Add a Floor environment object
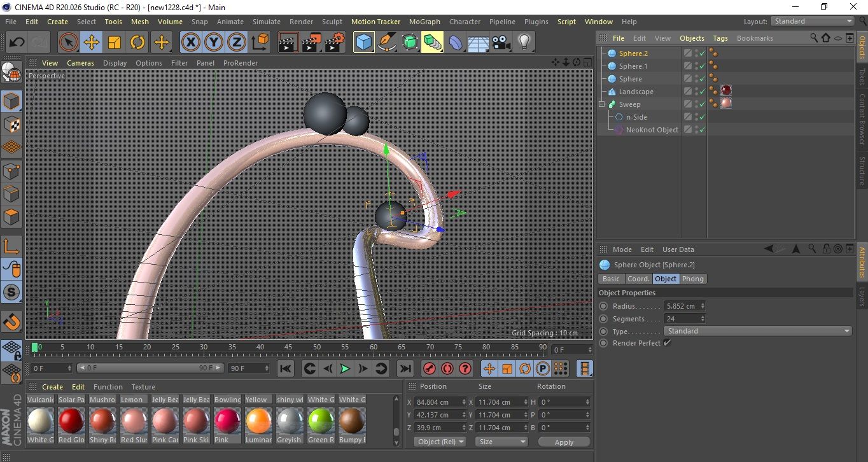The image size is (868, 462). tap(478, 43)
